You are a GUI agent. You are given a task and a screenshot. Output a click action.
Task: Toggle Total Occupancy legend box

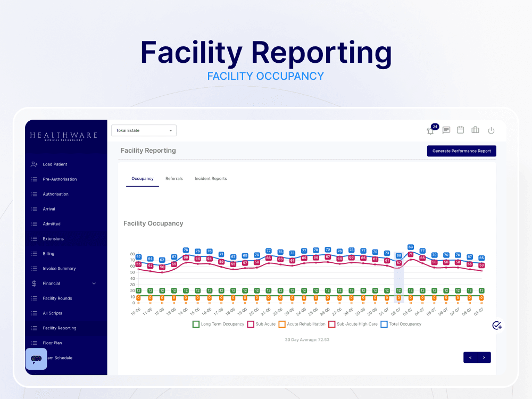pyautogui.click(x=384, y=325)
